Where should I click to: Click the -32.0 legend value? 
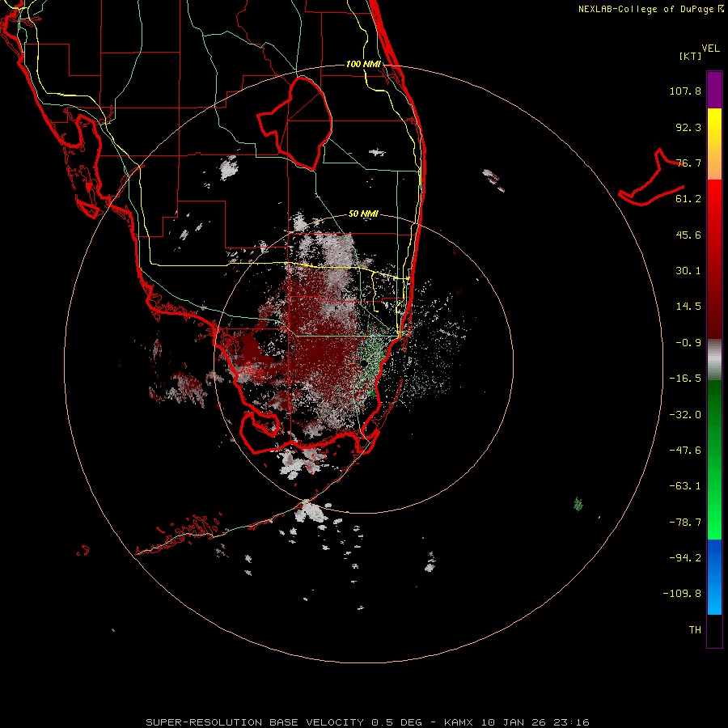click(x=685, y=415)
